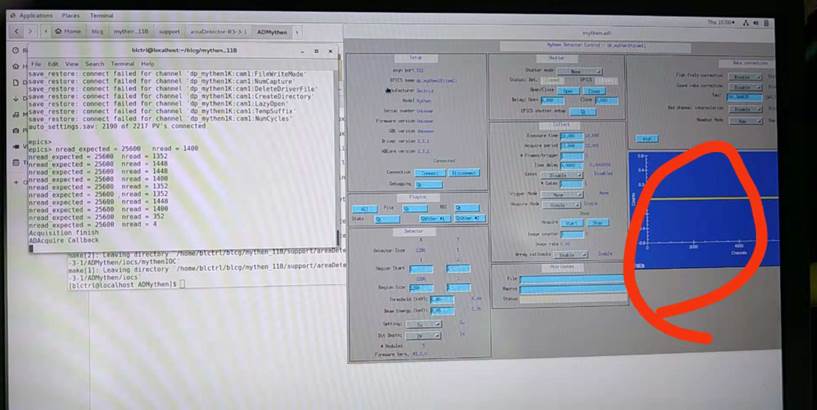The width and height of the screenshot is (817, 410).
Task: Click the Disconnect button in Setup
Action: click(x=463, y=172)
